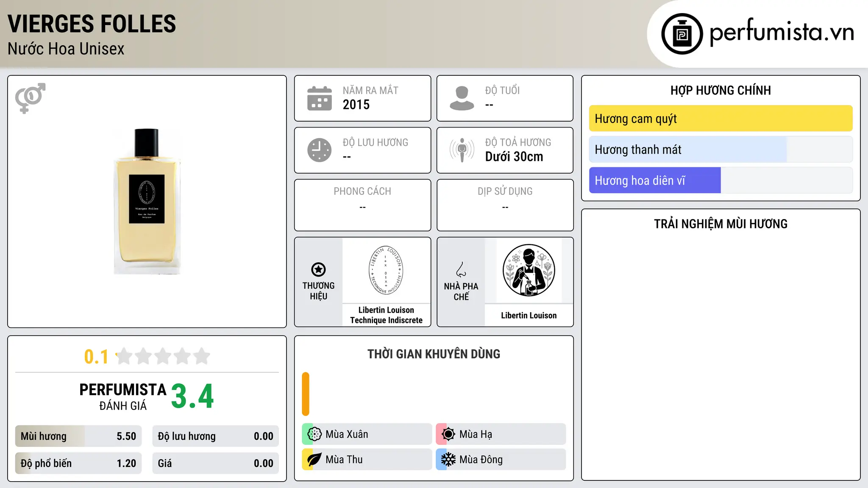Click the 3.4 Perfumista rating value
The image size is (868, 488).
[x=192, y=396]
